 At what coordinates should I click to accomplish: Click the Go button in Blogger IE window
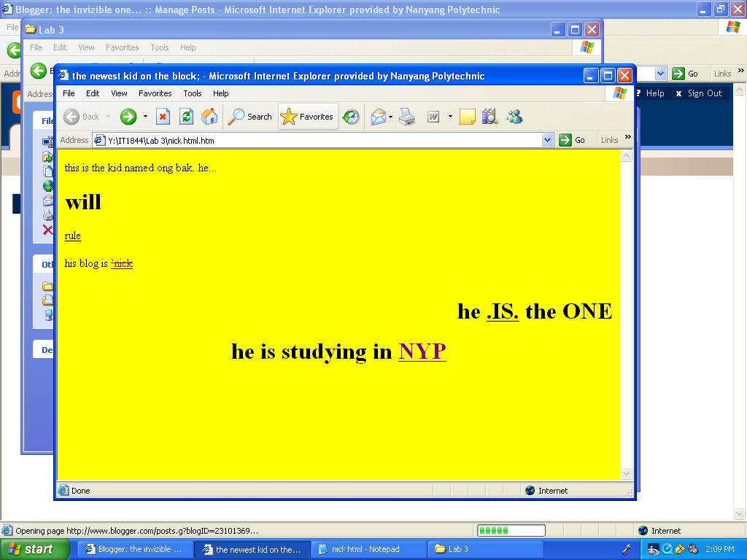point(685,74)
